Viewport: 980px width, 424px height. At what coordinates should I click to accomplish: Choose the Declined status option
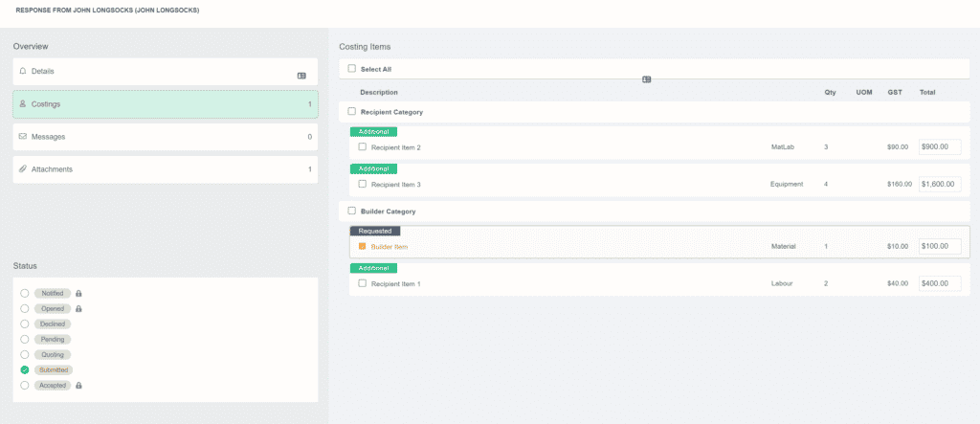(x=25, y=324)
